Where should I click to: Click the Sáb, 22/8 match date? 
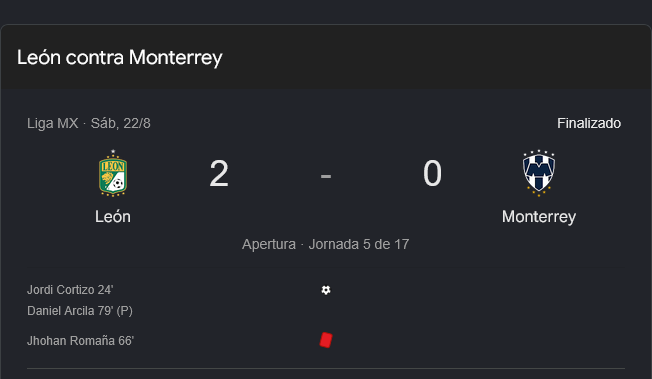tap(121, 123)
